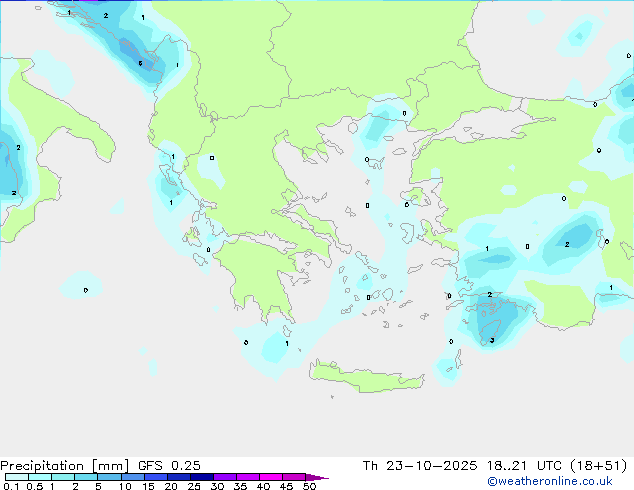This screenshot has height=490, width=634.
Task: Click the '(18+51)' forecast offset text
Action: click(x=598, y=466)
